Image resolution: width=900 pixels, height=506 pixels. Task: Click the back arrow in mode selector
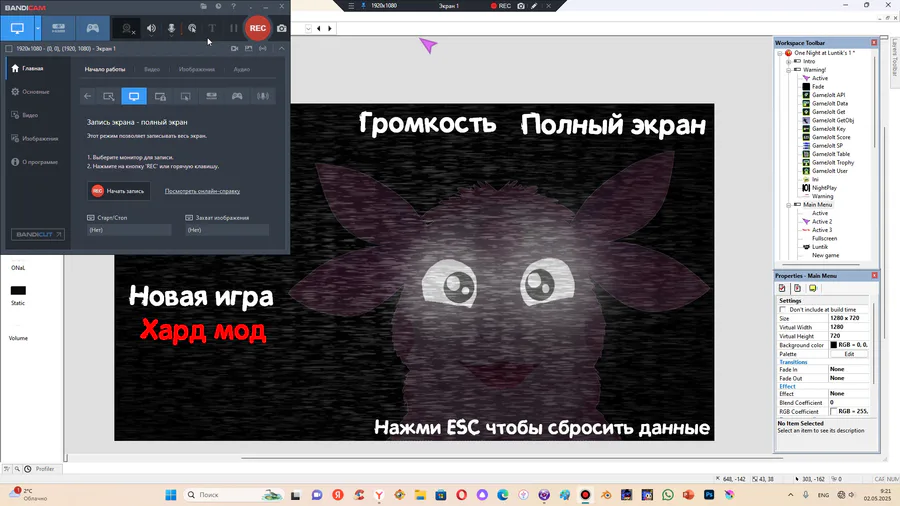pos(87,96)
